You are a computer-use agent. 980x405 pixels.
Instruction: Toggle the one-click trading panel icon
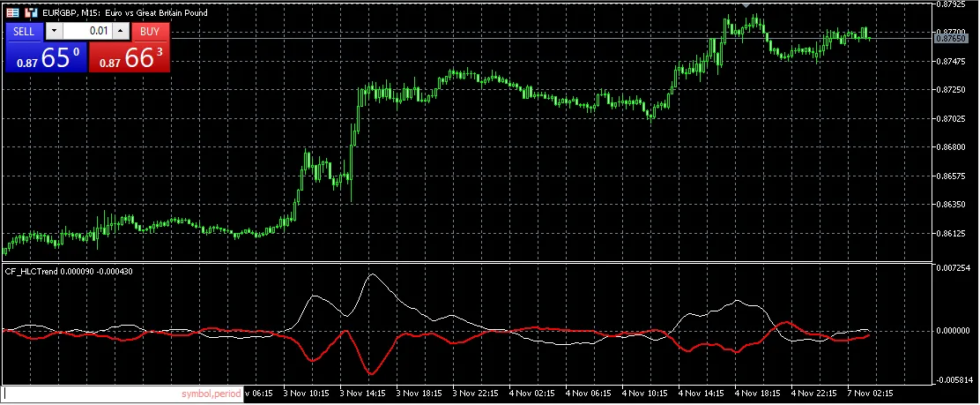(32, 12)
